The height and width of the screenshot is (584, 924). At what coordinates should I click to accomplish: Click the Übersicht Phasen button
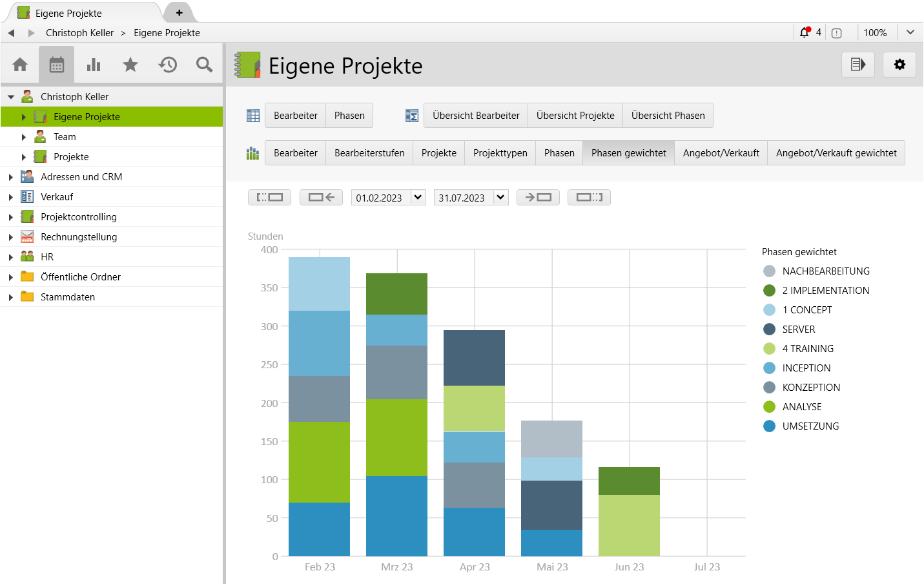click(668, 116)
